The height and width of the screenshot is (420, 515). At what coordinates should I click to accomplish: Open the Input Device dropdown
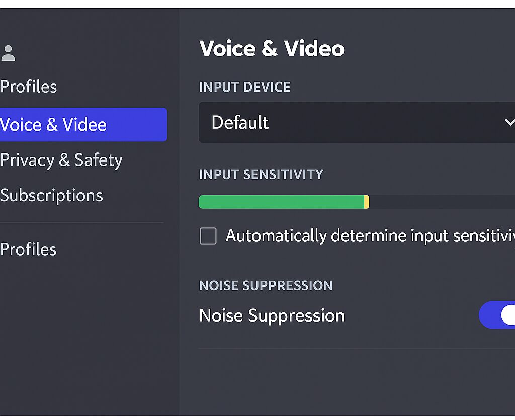coord(352,122)
